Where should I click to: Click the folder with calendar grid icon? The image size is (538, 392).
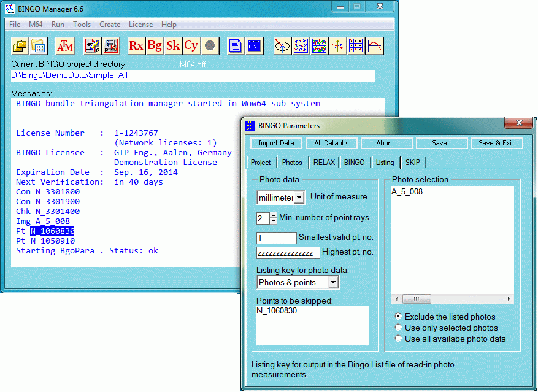(39, 45)
